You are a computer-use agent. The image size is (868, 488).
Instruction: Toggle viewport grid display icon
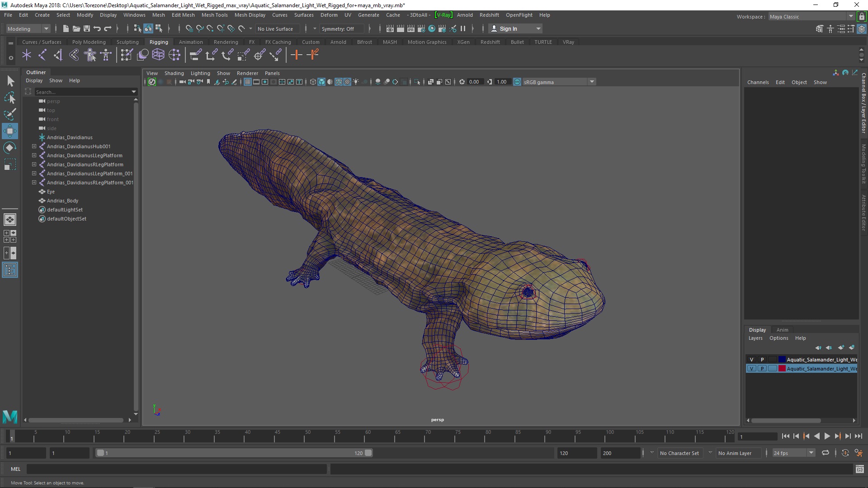coord(248,82)
